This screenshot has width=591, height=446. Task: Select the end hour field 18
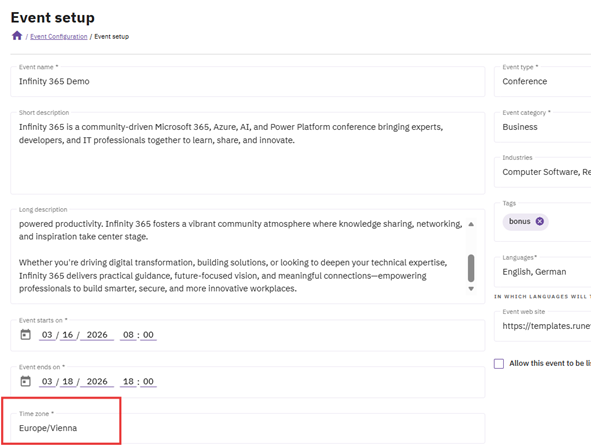point(128,382)
